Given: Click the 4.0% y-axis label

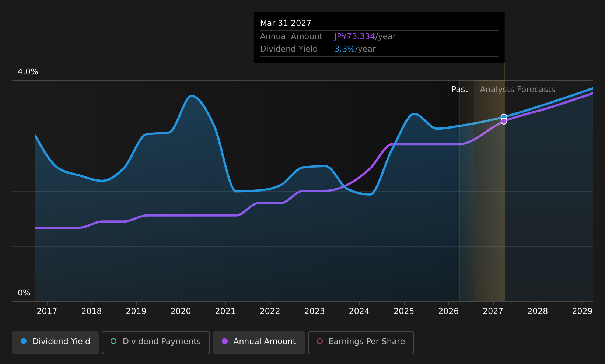Looking at the screenshot, I should 28,72.
